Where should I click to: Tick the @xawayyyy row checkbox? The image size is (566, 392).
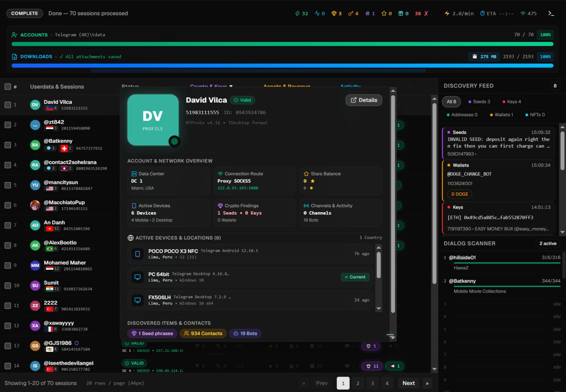[8, 326]
